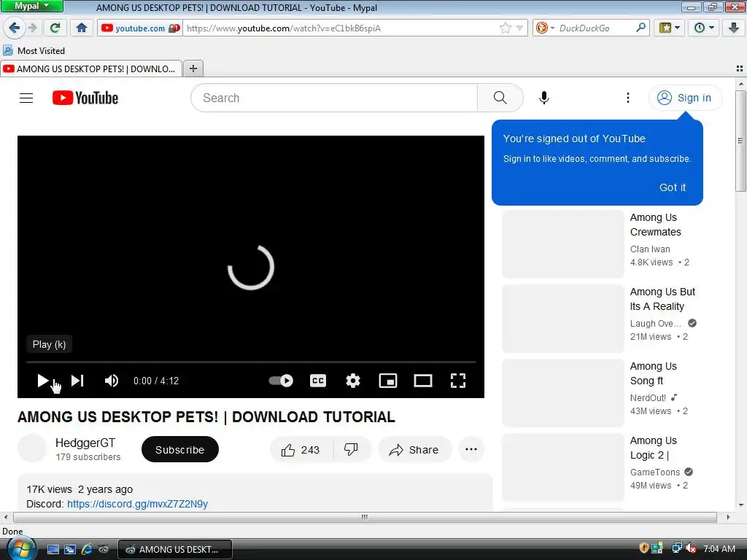Enable miniplayer mode icon
The height and width of the screenshot is (560, 747).
pyautogui.click(x=388, y=381)
